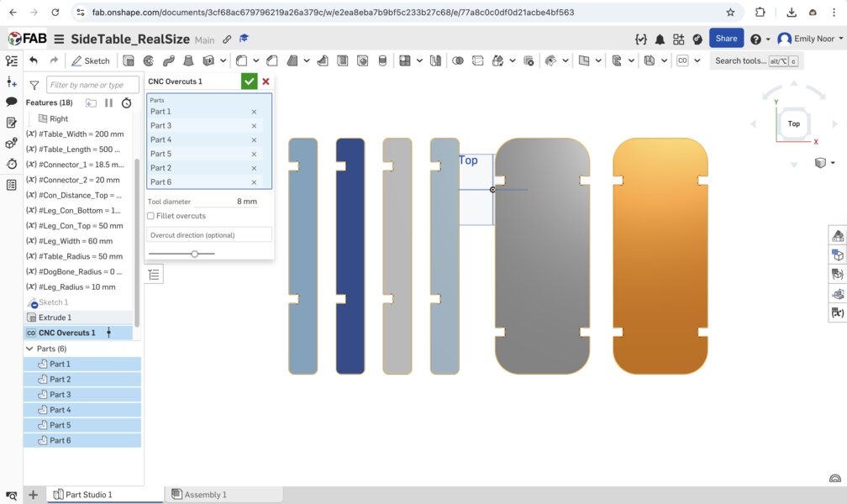
Task: Collapse the Parts (6) list
Action: 30,349
